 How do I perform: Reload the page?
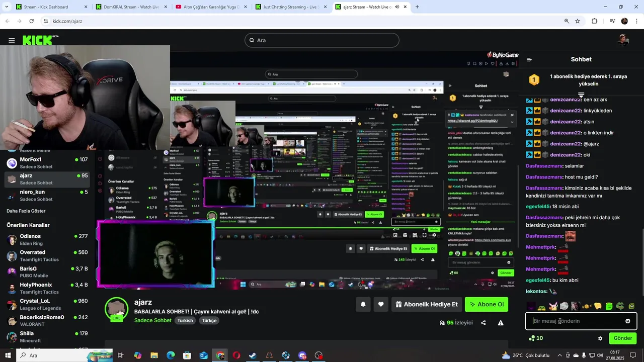tap(31, 21)
